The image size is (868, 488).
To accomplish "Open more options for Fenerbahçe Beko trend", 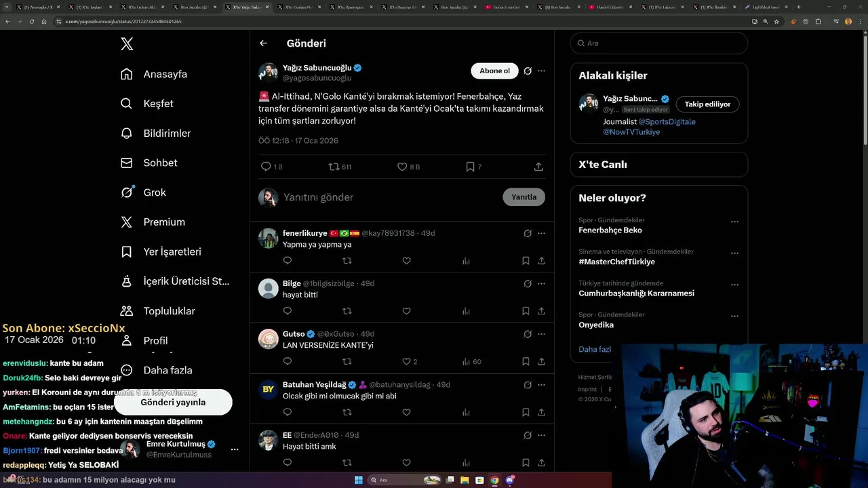I will (x=734, y=222).
